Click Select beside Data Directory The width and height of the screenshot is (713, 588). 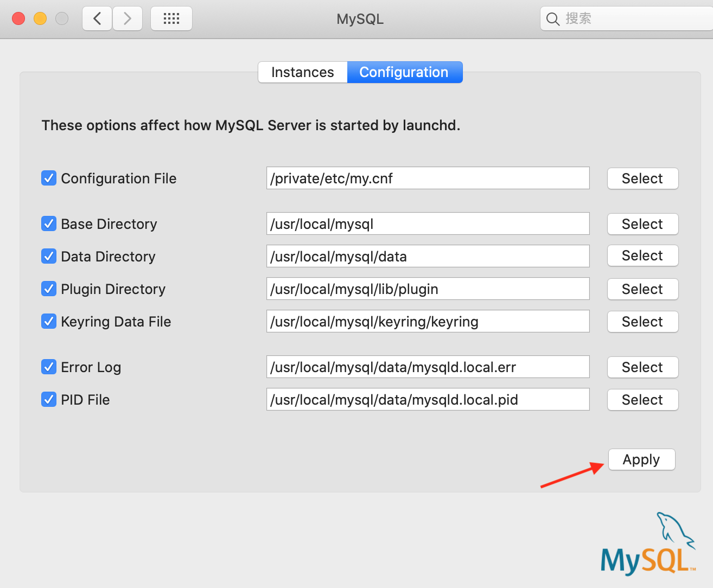tap(642, 255)
